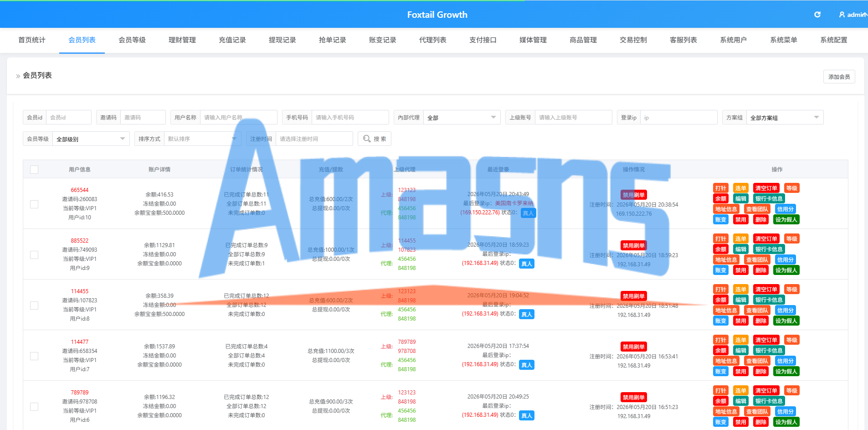
Task: Focus the 登录ip input field
Action: [x=679, y=118]
